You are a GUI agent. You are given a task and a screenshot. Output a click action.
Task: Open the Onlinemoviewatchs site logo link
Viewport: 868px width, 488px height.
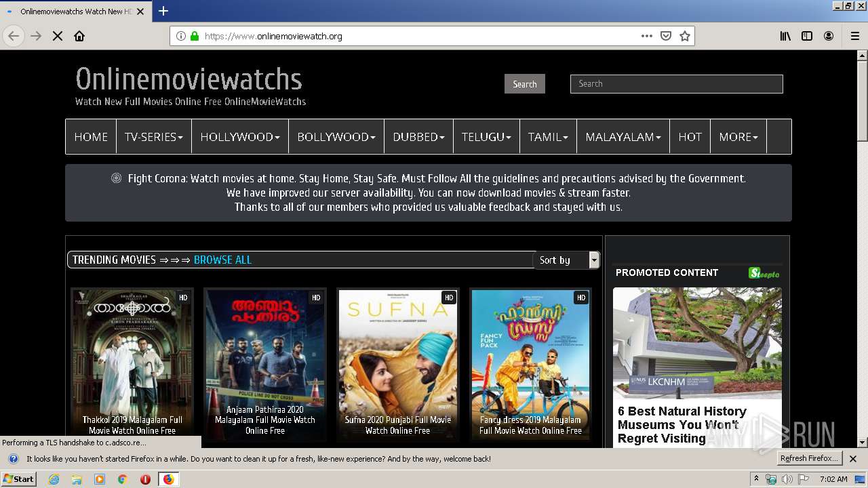point(189,79)
